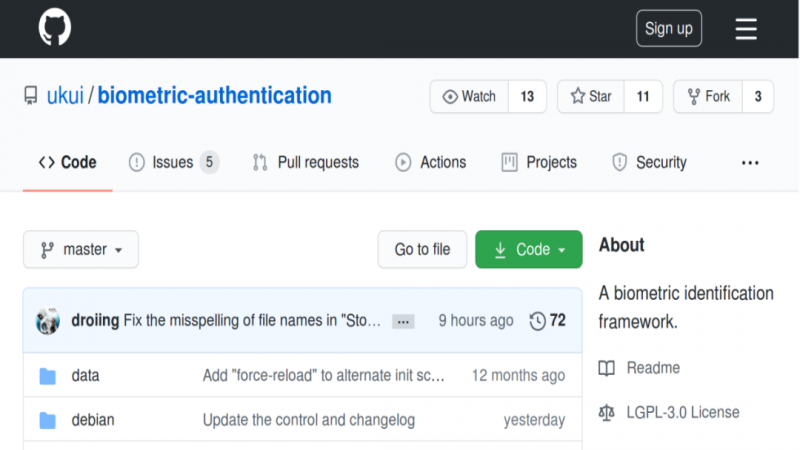This screenshot has height=450, width=800.
Task: Open the Pull requests tab
Action: pos(305,162)
